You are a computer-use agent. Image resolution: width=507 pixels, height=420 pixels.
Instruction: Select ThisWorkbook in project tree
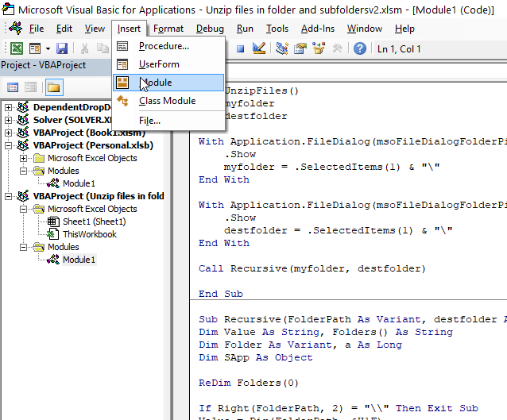[90, 234]
